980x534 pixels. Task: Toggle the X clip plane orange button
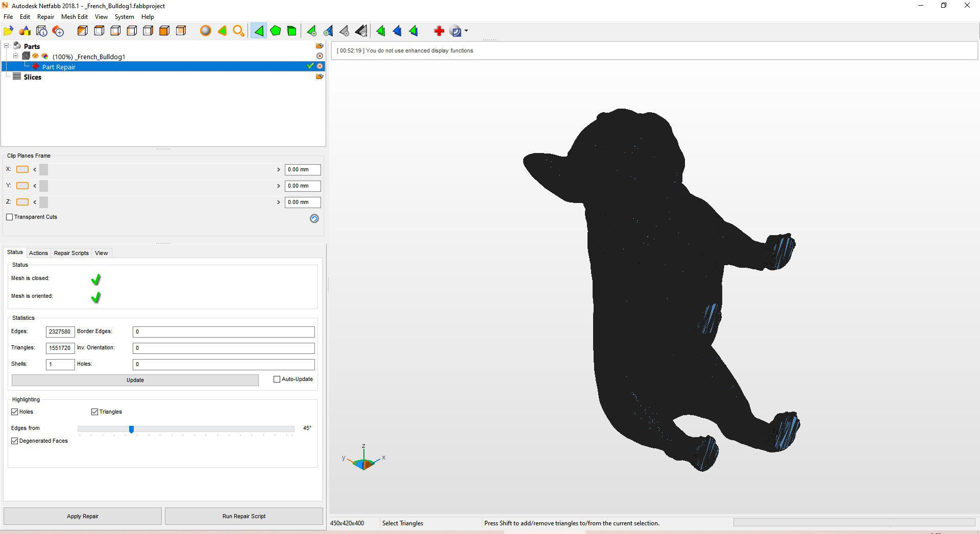[22, 169]
